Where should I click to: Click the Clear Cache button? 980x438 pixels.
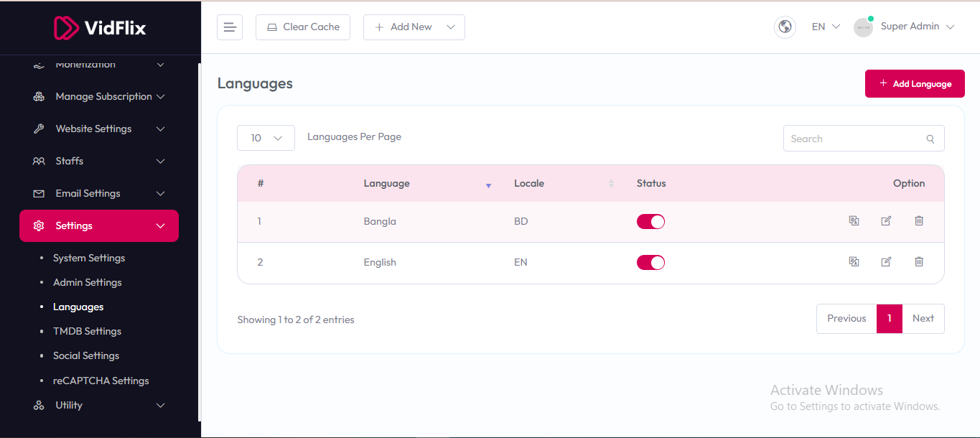[302, 27]
